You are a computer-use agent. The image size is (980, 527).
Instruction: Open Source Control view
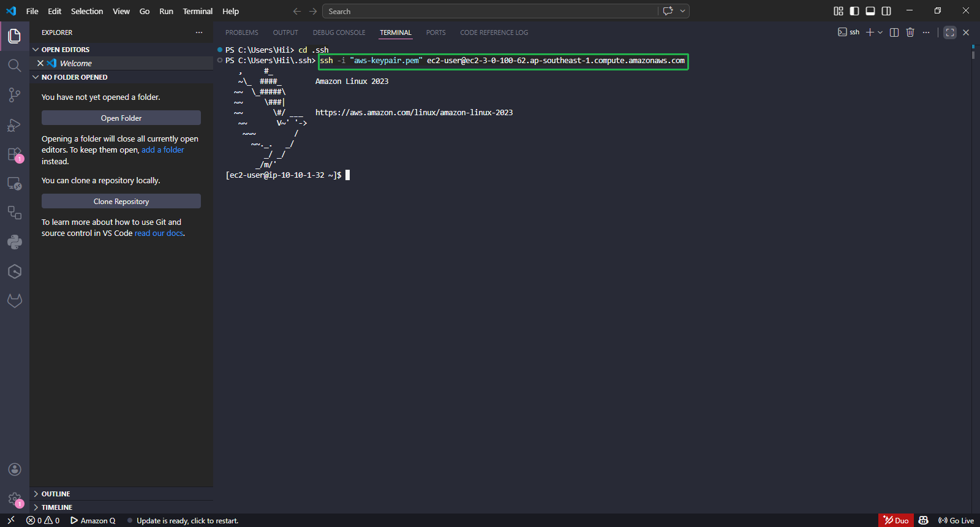tap(15, 95)
